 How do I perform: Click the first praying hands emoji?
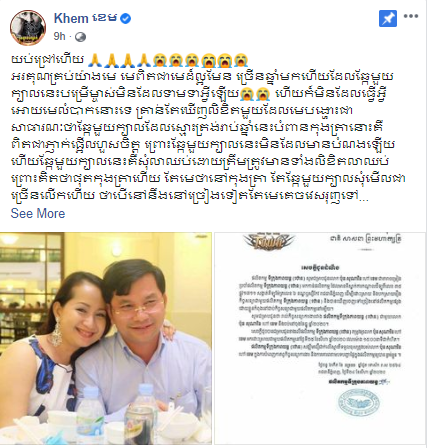coord(95,60)
